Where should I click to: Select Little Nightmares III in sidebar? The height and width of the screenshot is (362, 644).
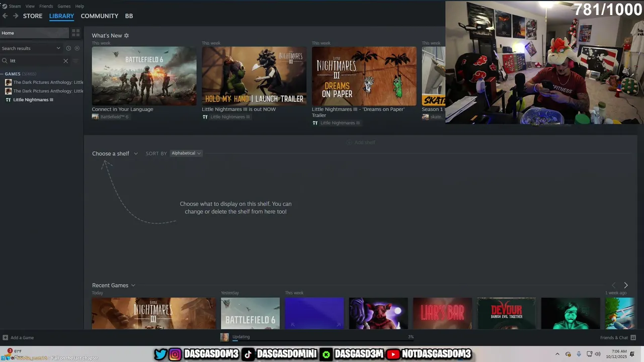[33, 100]
